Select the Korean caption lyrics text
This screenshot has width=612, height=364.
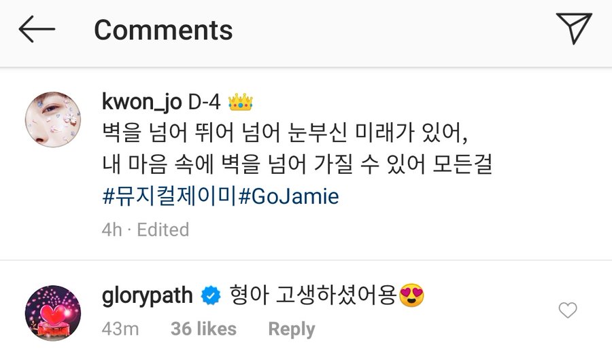[x=296, y=149]
